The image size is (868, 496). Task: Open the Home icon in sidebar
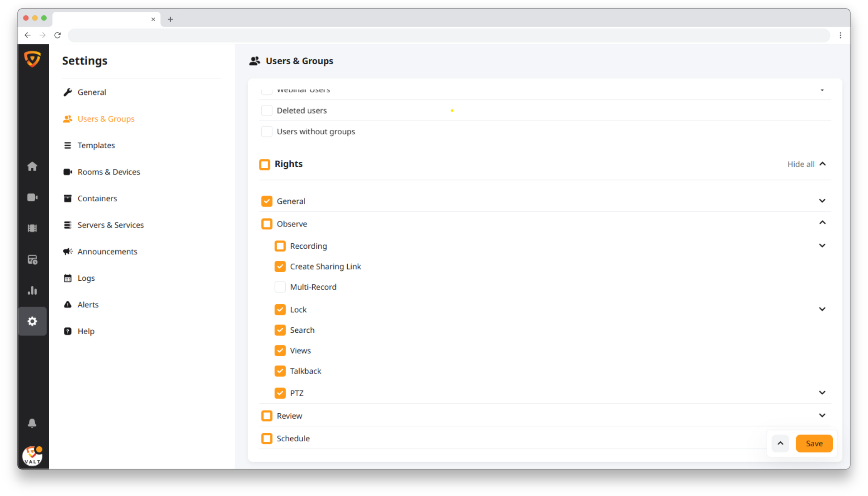[x=32, y=166]
